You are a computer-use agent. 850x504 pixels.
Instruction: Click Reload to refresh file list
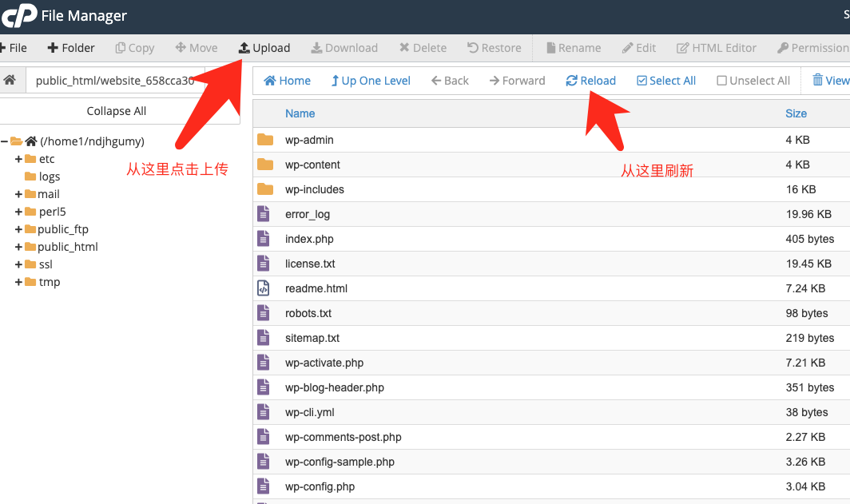pyautogui.click(x=590, y=81)
